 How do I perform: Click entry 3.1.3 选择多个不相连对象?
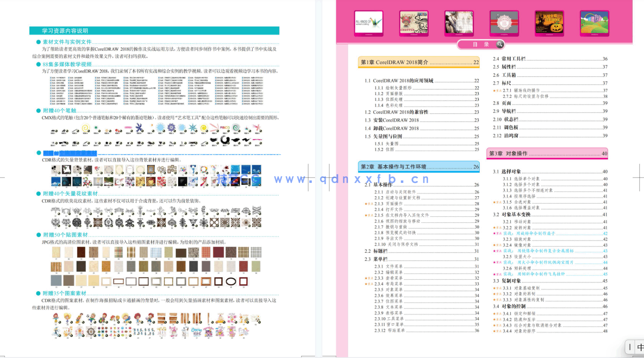click(x=555, y=190)
